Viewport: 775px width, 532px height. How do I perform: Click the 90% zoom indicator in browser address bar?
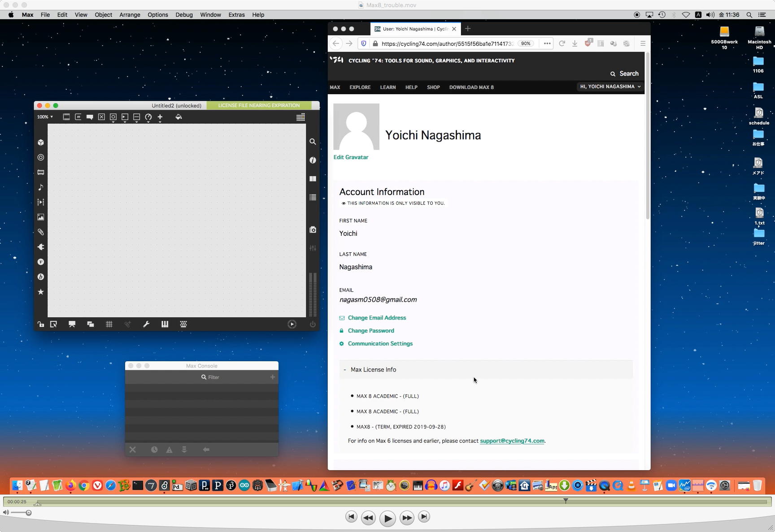point(526,43)
